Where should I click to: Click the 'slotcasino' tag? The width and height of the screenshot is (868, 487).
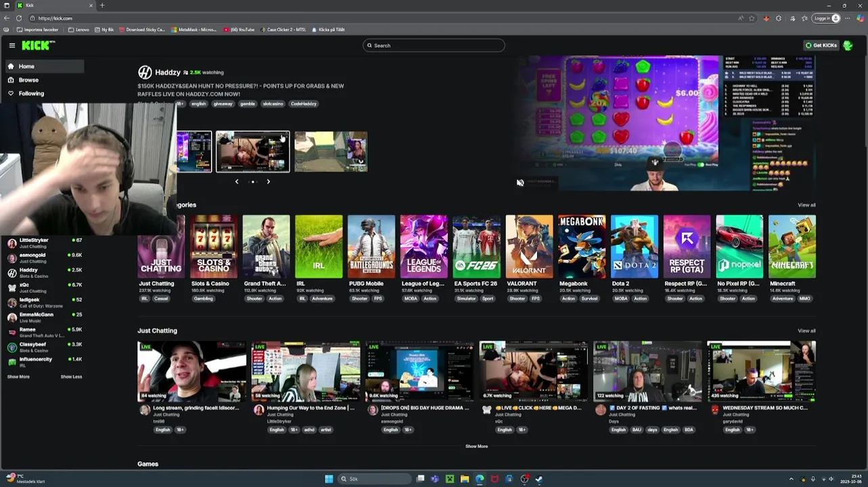click(x=273, y=103)
